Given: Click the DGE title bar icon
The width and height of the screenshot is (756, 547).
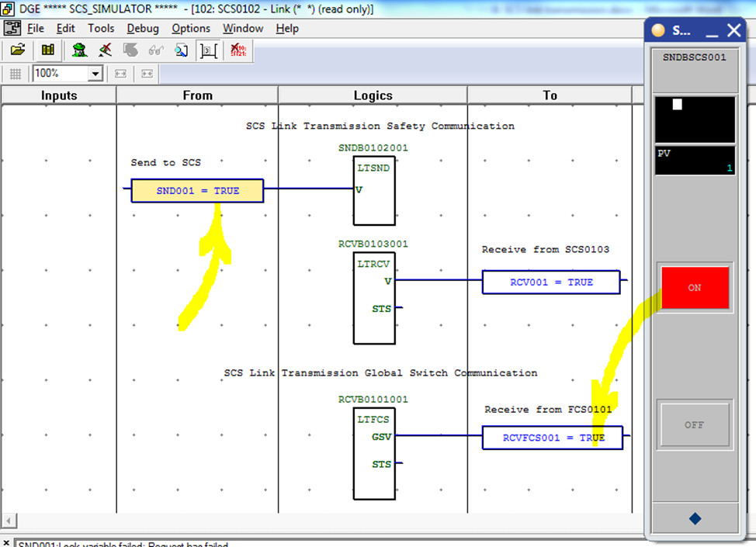Looking at the screenshot, I should [x=7, y=9].
